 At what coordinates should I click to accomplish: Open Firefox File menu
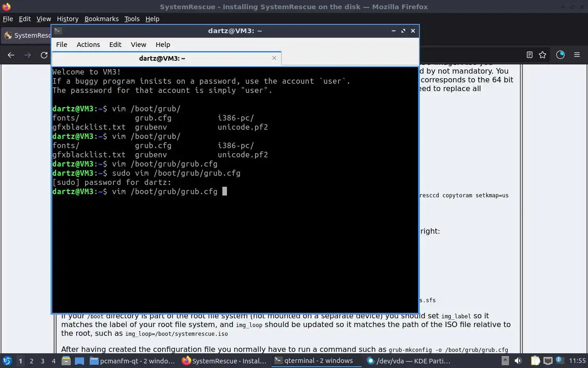pos(8,19)
